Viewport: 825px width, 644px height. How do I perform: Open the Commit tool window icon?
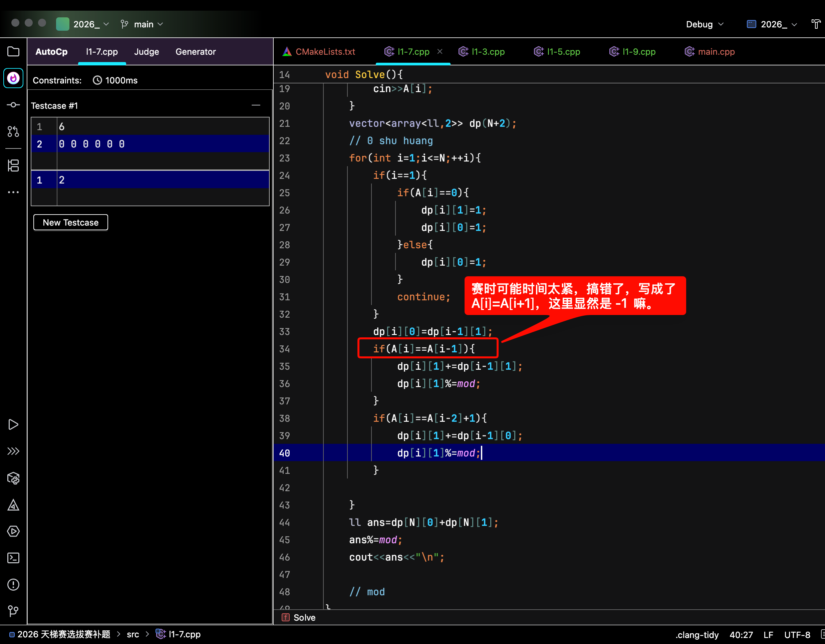tap(13, 105)
